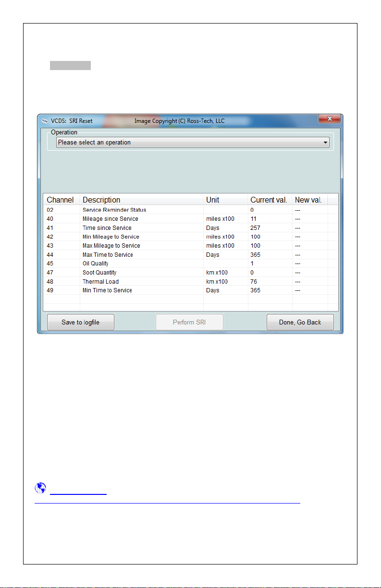381x588 pixels.
Task: Click channel number 40
Action: [x=50, y=219]
